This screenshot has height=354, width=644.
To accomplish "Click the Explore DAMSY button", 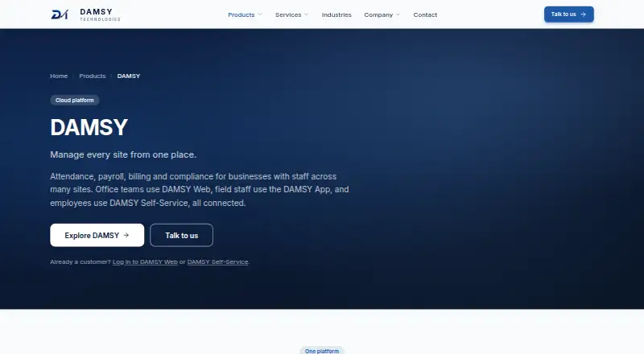I will (97, 235).
